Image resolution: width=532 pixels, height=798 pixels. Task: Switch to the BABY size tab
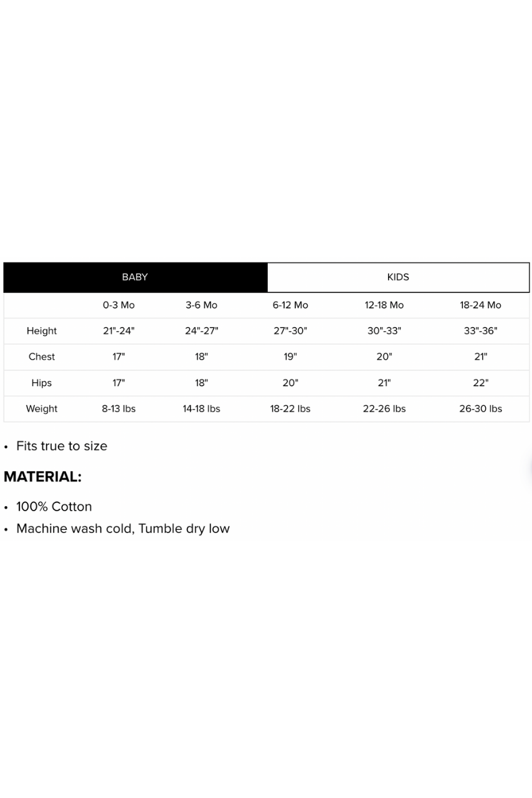click(135, 277)
